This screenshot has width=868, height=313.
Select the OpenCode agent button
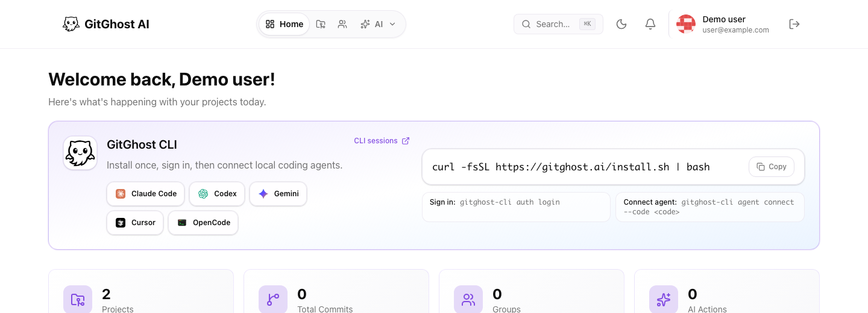[203, 223]
